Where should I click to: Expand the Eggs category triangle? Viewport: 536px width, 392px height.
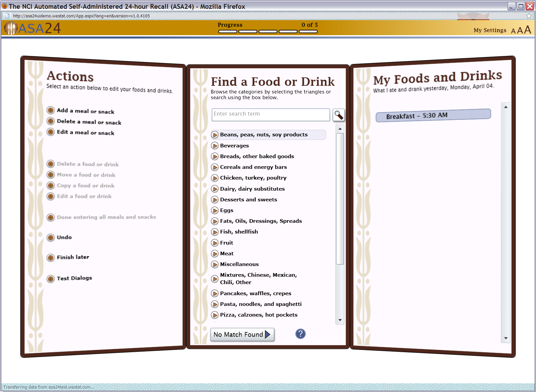[215, 210]
